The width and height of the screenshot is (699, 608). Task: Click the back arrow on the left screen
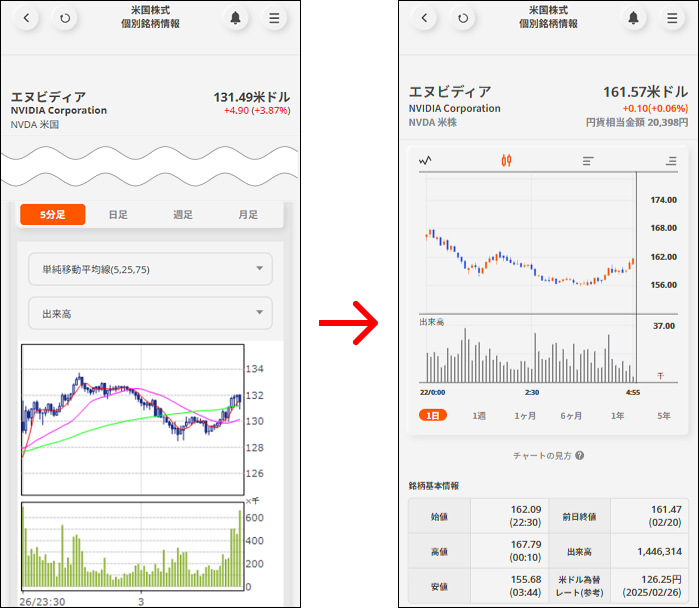pos(27,18)
